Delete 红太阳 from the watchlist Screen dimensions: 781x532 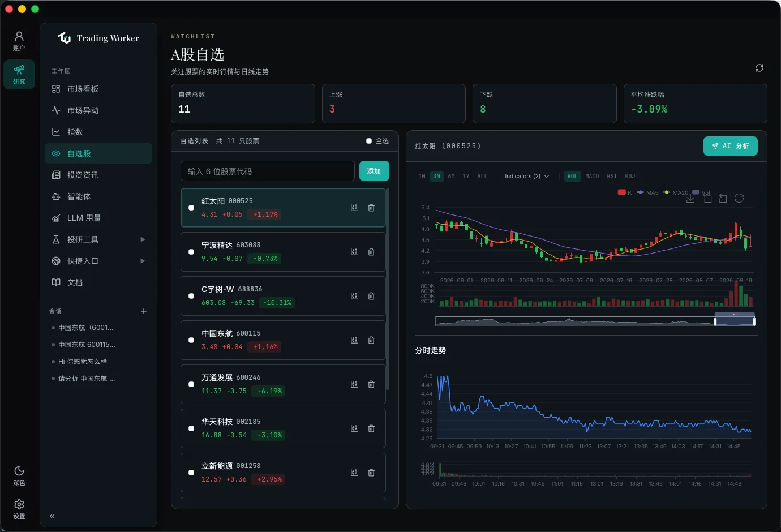(x=371, y=208)
